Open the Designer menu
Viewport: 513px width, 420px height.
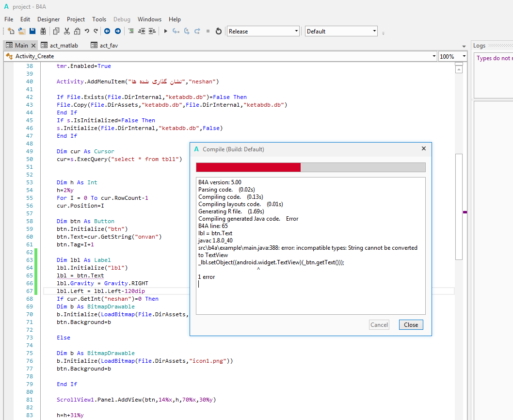point(48,19)
